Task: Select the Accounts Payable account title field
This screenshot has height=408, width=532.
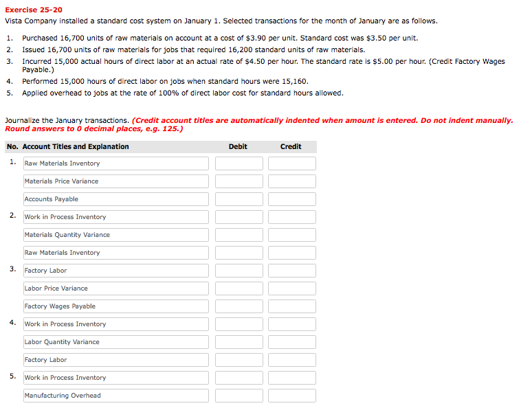Action: point(115,199)
